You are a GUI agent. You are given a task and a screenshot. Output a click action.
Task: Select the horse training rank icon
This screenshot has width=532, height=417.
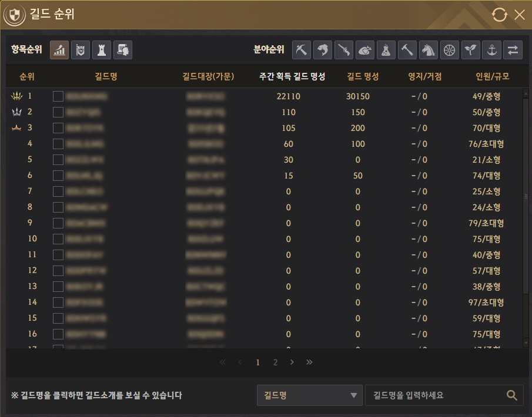click(429, 50)
